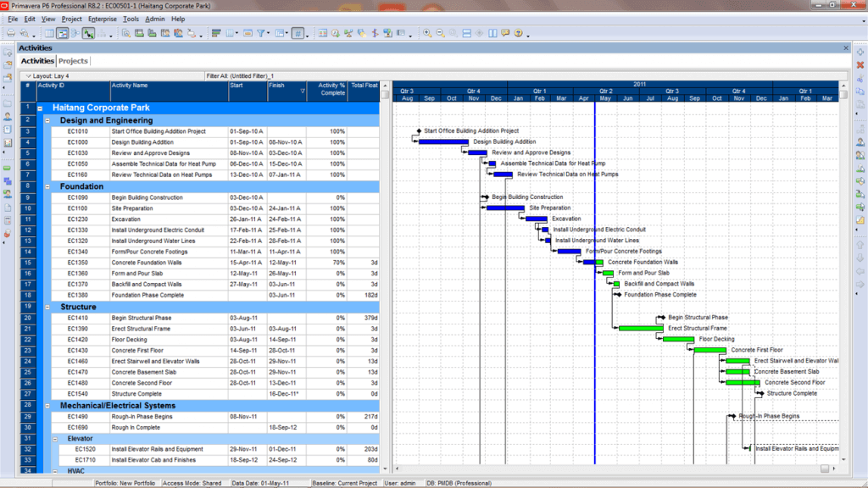Toggle relationship lines display button

point(88,34)
